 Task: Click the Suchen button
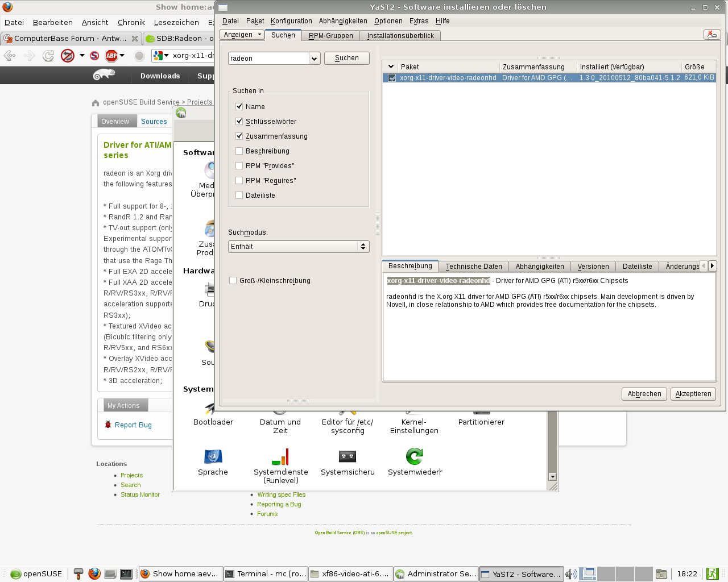pyautogui.click(x=347, y=58)
